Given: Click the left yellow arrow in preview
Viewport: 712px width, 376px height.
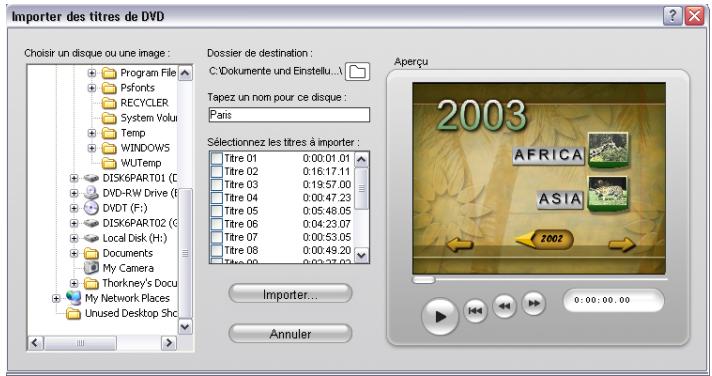Looking at the screenshot, I should (x=460, y=245).
